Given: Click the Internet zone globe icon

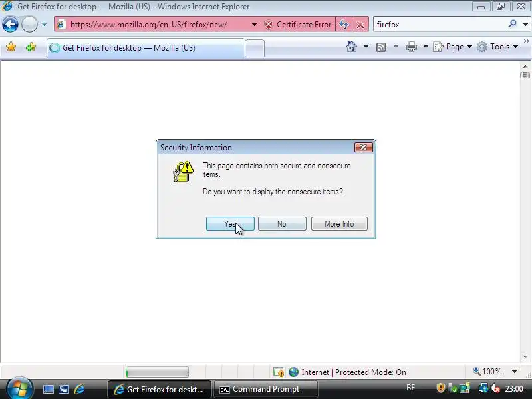Looking at the screenshot, I should pos(293,372).
